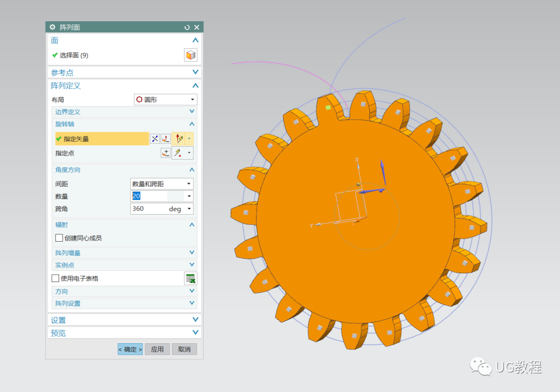Enable the 创建同心成员 checkbox
560x392 pixels.
59,238
